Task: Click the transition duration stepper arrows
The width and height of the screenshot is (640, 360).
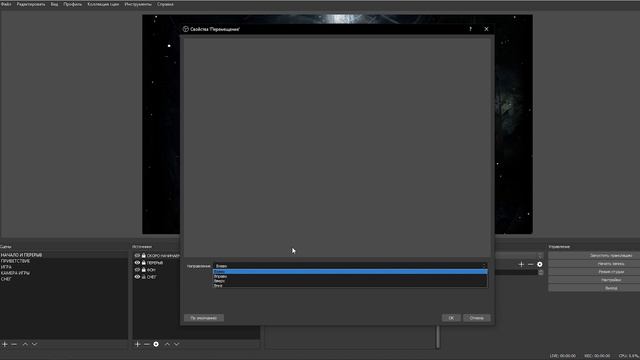Action: (x=541, y=272)
